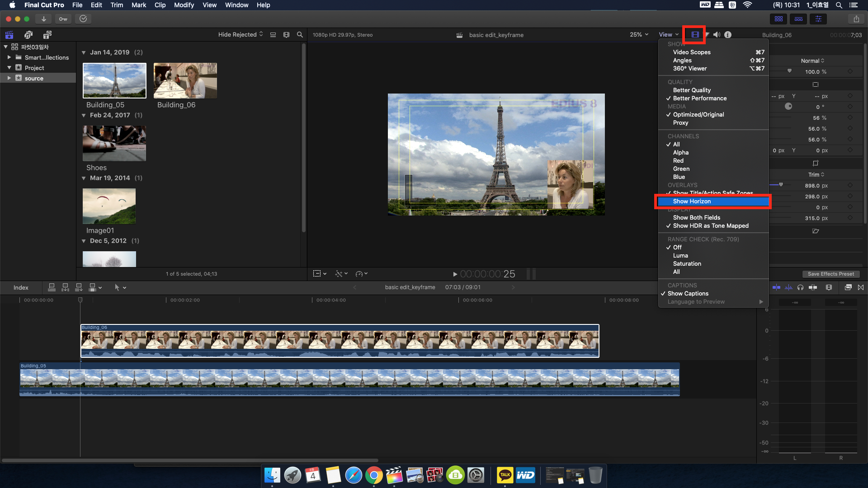The height and width of the screenshot is (488, 868).
Task: Choose Show Horizon from the menu
Action: [x=692, y=202]
